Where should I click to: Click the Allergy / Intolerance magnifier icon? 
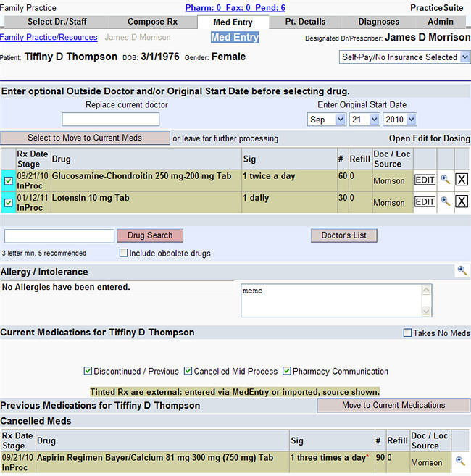click(462, 270)
